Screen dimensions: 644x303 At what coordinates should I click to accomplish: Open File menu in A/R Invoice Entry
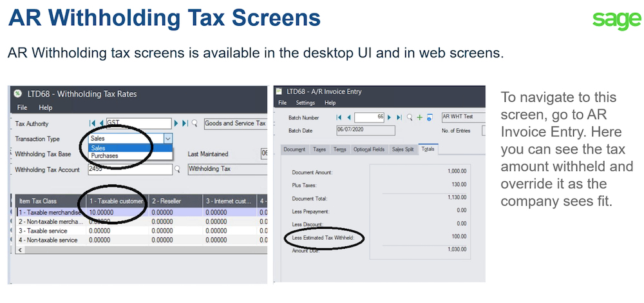pos(283,103)
